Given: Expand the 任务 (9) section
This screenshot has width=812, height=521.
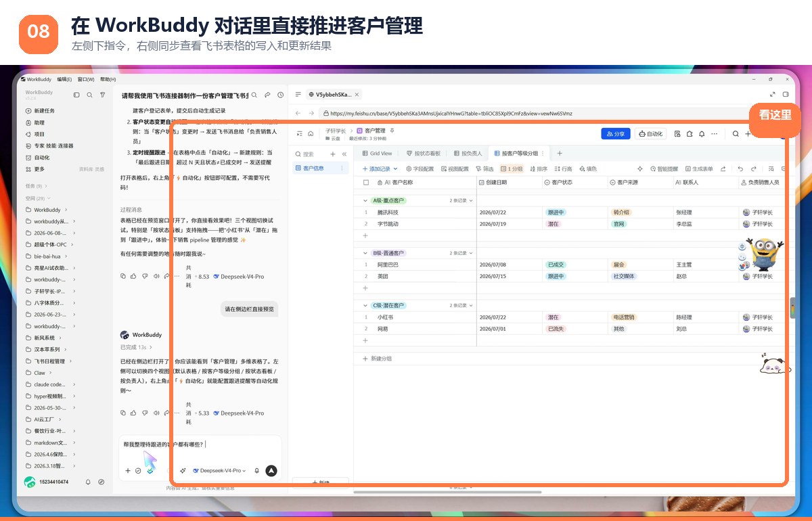Looking at the screenshot, I should (47, 186).
